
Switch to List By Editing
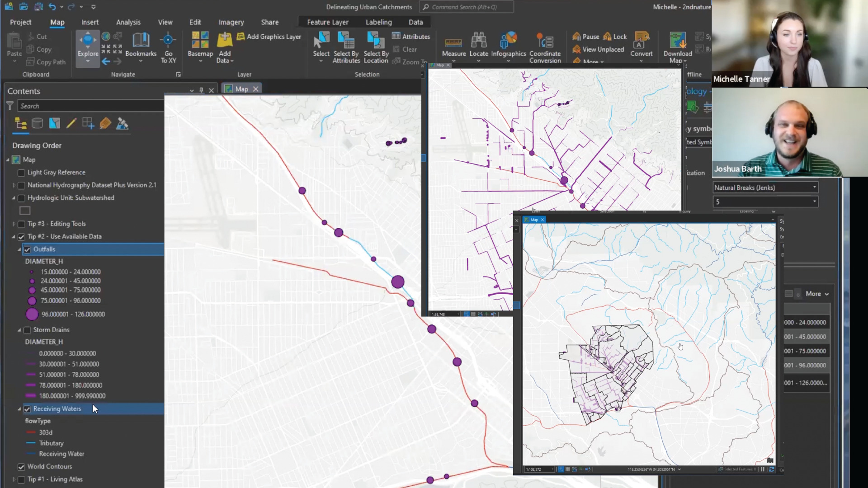(x=71, y=123)
